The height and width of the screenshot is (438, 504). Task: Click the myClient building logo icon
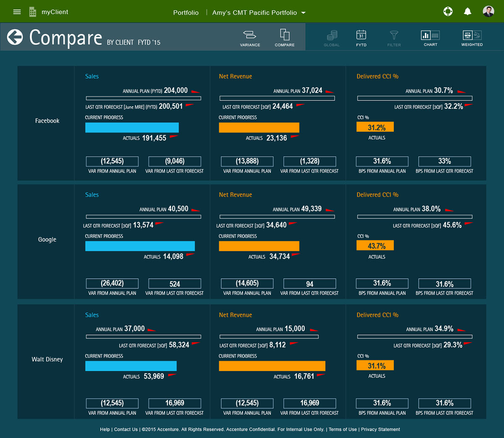(x=33, y=12)
